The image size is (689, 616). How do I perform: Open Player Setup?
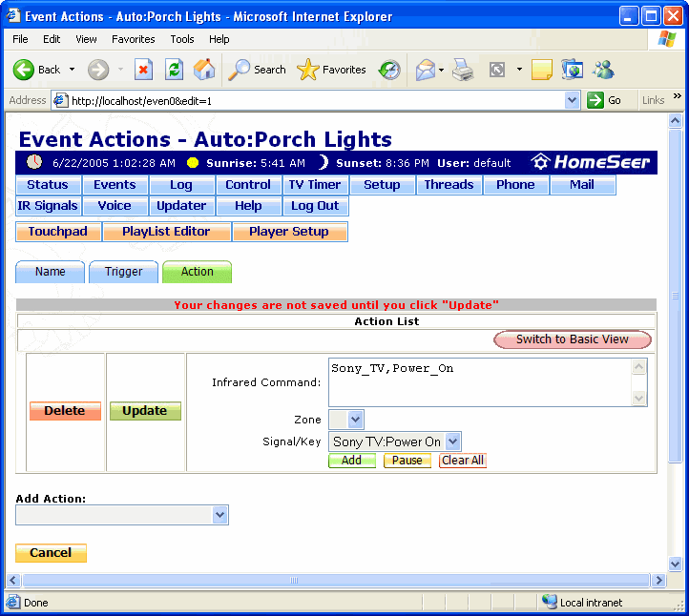pos(289,232)
